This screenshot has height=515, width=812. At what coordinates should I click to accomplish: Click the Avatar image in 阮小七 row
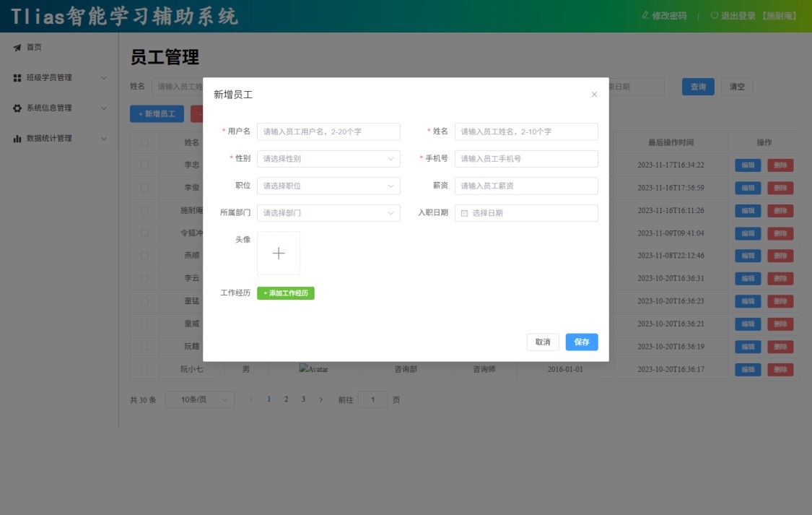pos(314,369)
